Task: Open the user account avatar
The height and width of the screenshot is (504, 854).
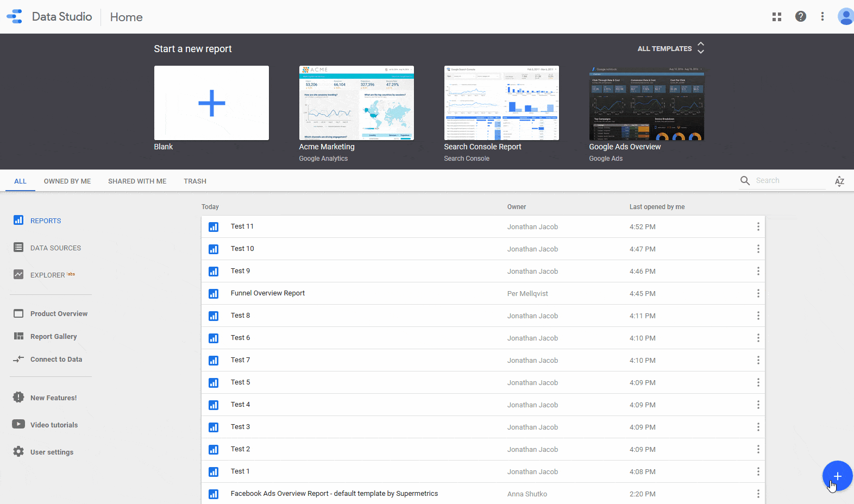Action: tap(845, 16)
